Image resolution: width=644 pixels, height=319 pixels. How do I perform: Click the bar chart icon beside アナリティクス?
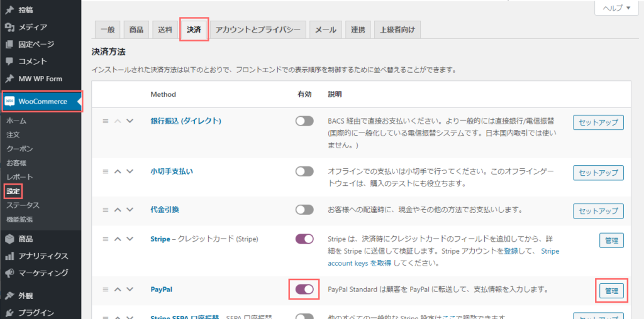(10, 256)
